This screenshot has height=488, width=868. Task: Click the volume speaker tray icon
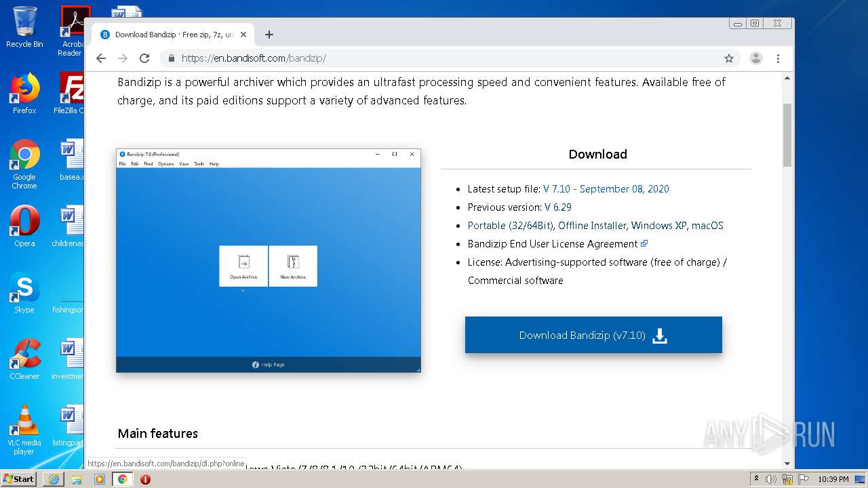pos(771,479)
